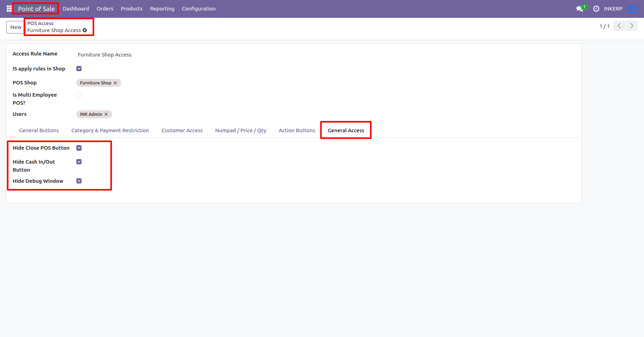Remove the INK Admin user tag
Viewport: 644px width, 337px height.
[106, 114]
